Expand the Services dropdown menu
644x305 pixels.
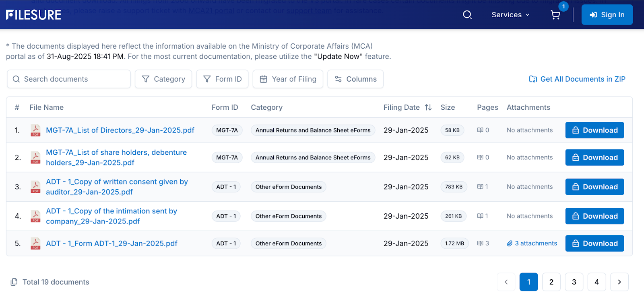point(510,15)
